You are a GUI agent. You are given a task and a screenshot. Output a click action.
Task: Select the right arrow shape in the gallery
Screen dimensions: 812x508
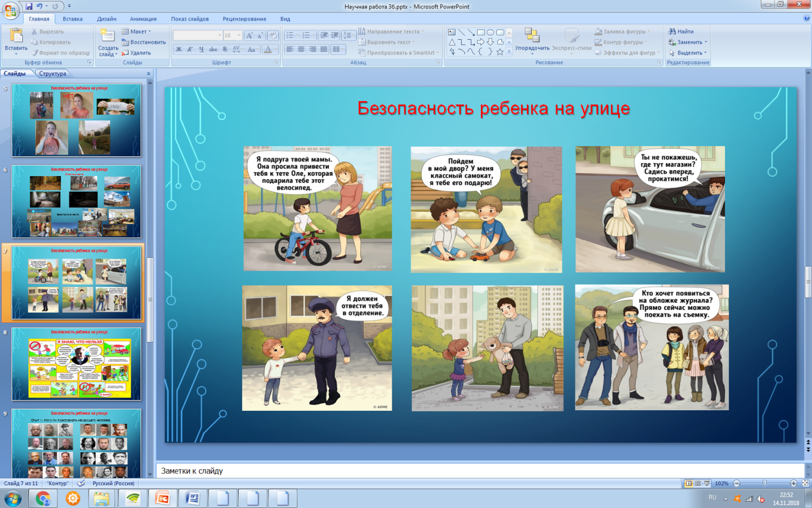(480, 42)
